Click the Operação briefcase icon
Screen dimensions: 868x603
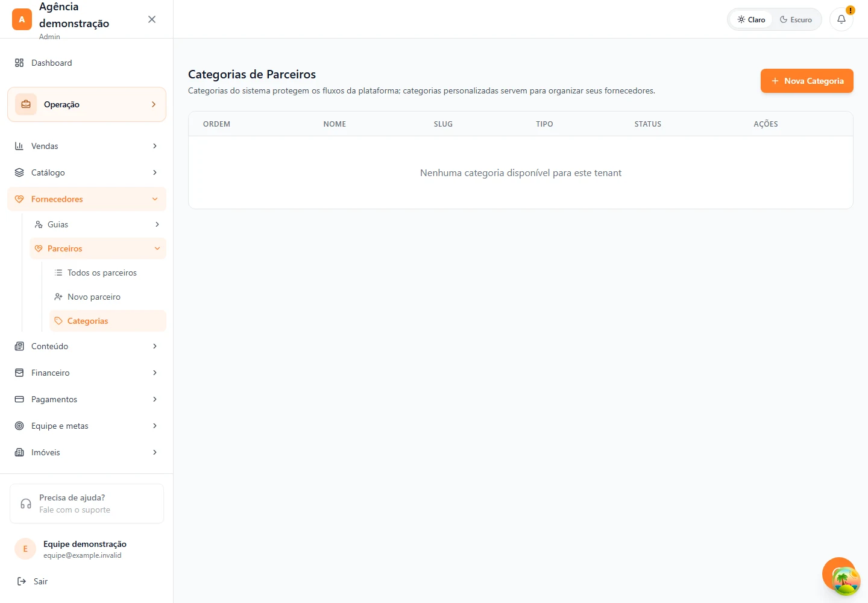26,104
